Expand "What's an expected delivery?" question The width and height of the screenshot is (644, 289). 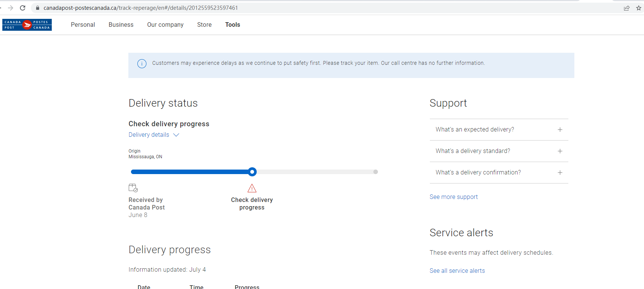click(x=560, y=130)
